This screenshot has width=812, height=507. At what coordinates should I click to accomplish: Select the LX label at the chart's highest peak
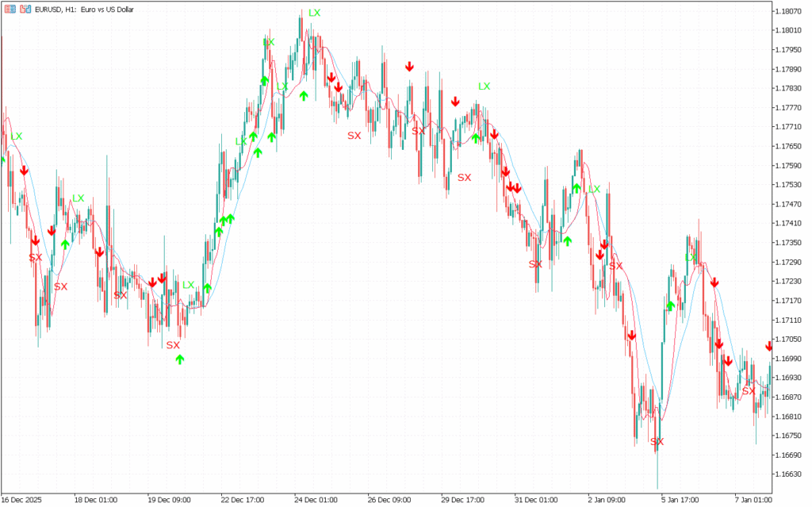pos(315,13)
